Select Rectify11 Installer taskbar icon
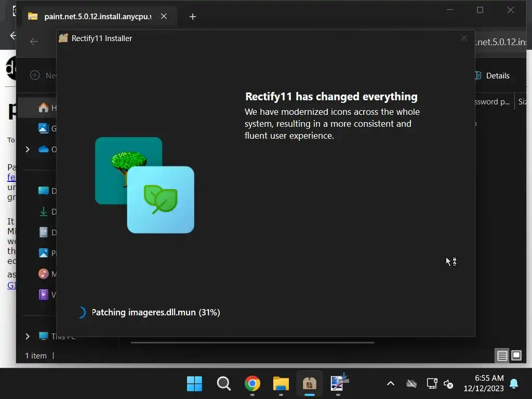 click(x=310, y=384)
